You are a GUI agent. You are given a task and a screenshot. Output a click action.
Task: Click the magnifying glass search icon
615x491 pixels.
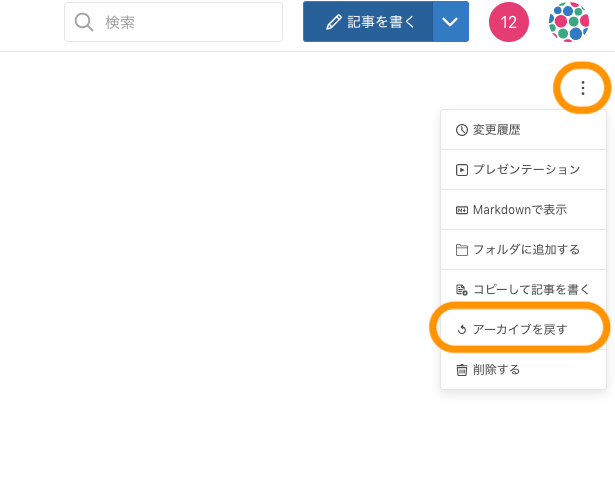(84, 22)
